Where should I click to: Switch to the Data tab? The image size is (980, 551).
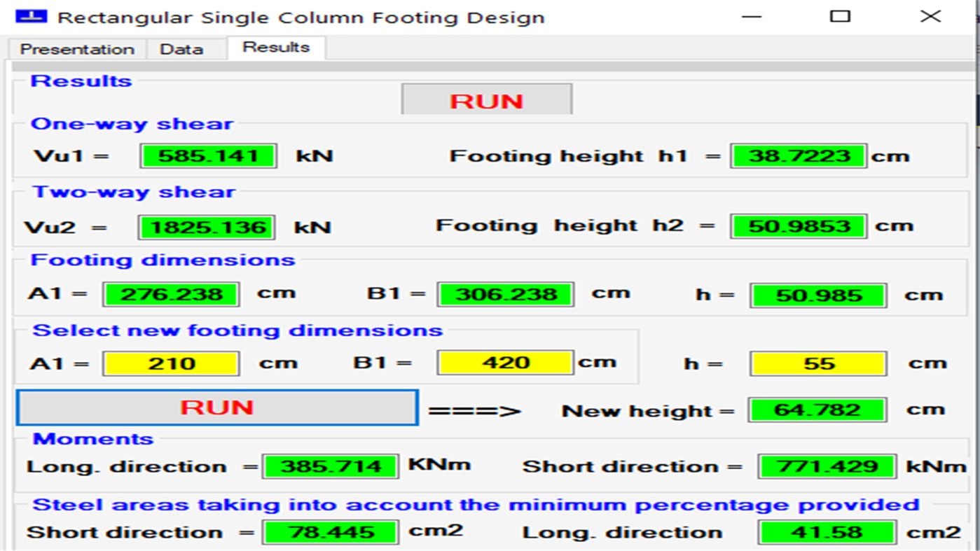click(184, 48)
